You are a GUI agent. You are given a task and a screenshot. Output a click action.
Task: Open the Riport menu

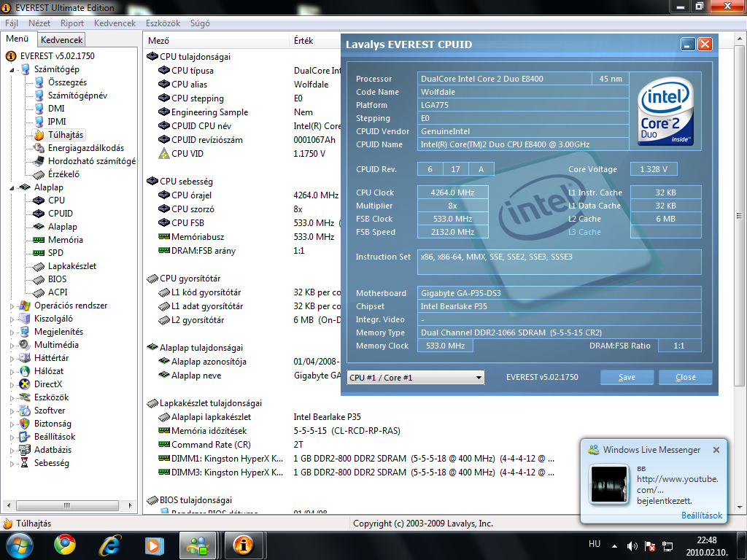[72, 23]
